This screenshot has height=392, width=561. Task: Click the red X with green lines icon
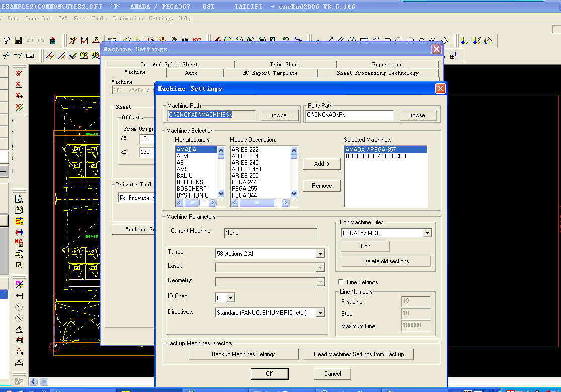19,107
